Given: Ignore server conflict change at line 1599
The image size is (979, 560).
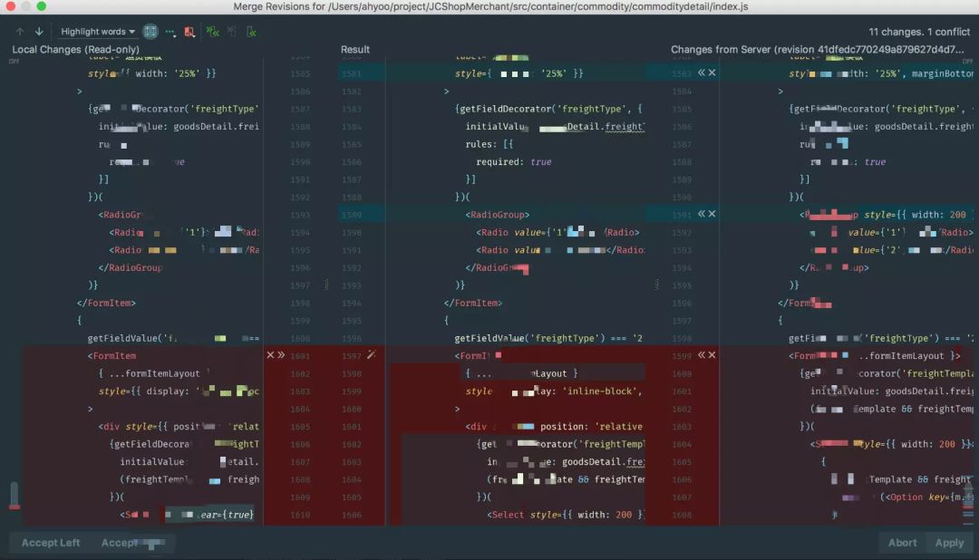Looking at the screenshot, I should point(712,355).
